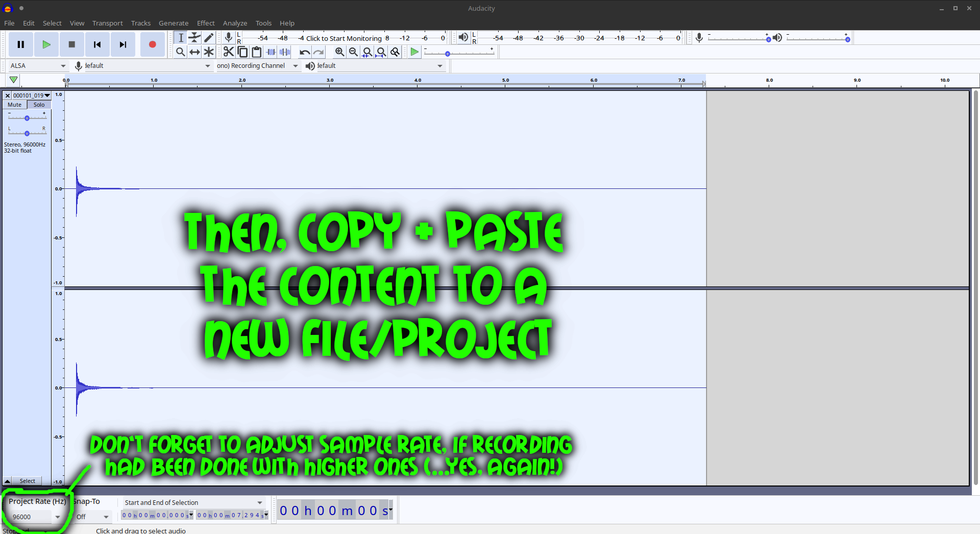Click the track Select button
Viewport: 980px width, 534px height.
[27, 480]
